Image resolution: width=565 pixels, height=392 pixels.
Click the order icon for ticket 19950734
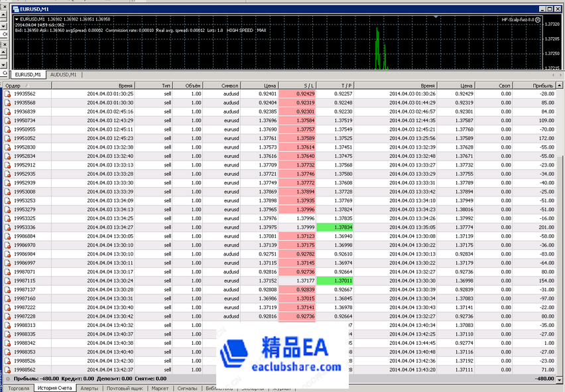(x=7, y=121)
